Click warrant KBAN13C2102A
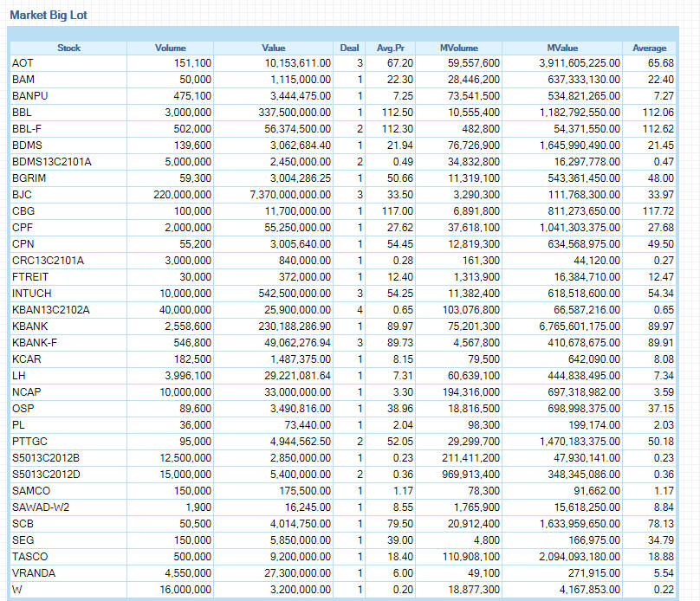 (x=51, y=310)
